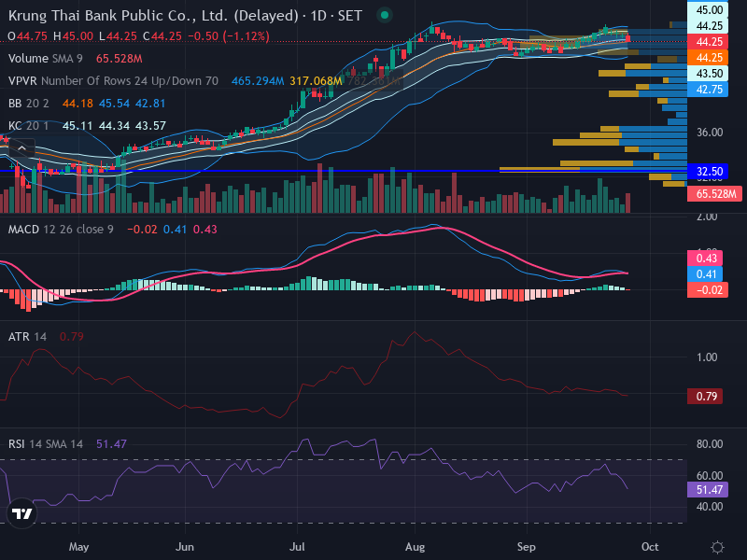Click the 45.00 price axis label
The image size is (747, 560).
coord(709,9)
